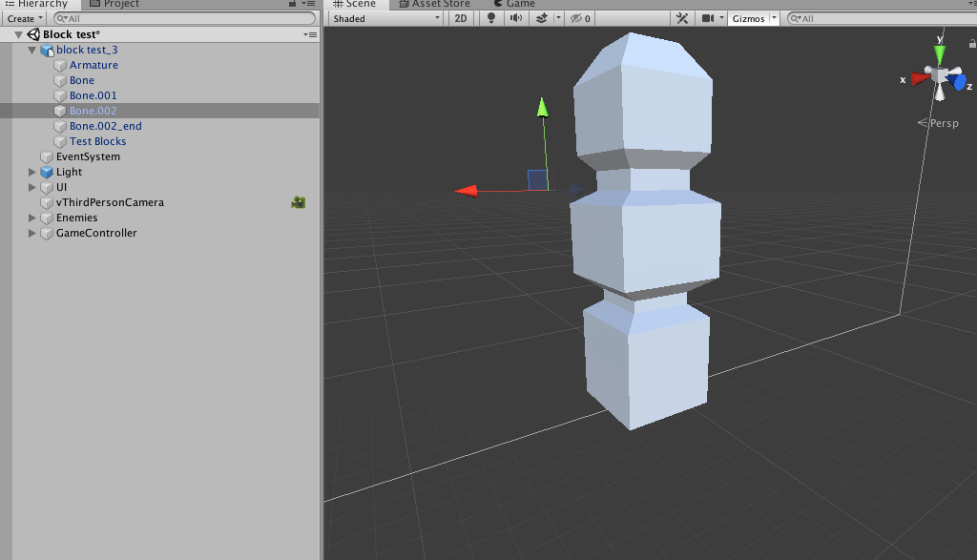Click the green Y-axis cone on orientation gizmo
The height and width of the screenshot is (560, 977).
940,52
